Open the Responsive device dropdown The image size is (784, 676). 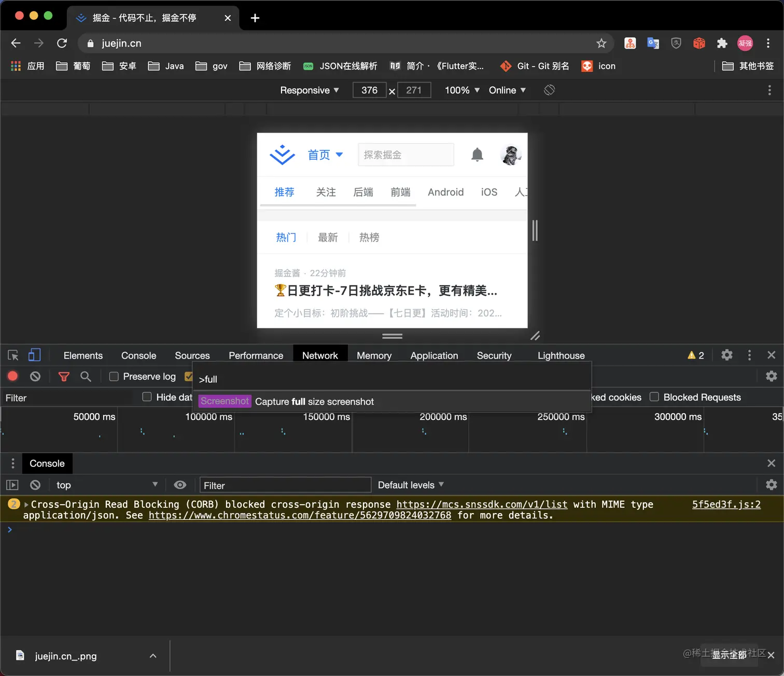[310, 90]
